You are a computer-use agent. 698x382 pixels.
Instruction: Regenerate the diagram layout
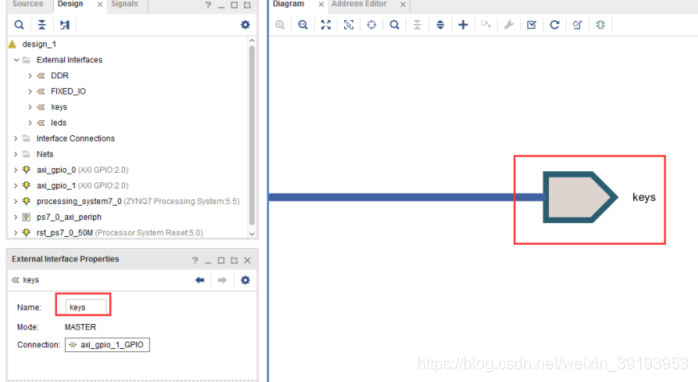pos(554,25)
